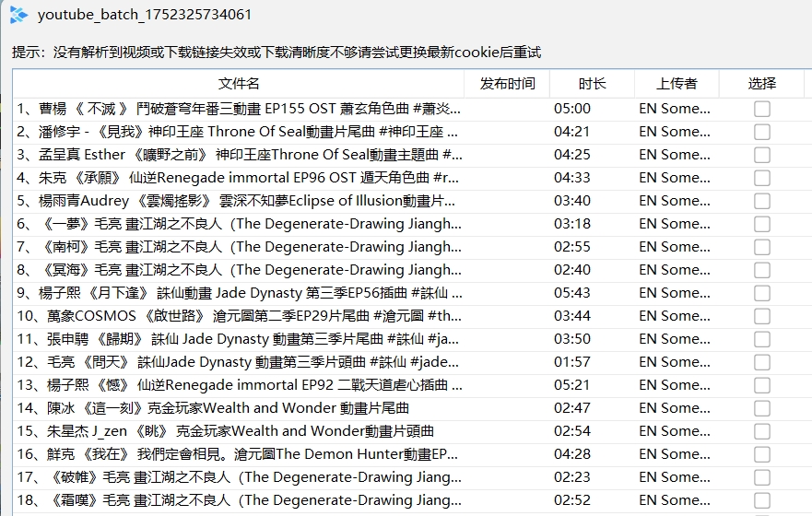Select file name 鮮克《我在》我們定會相見

point(237,454)
